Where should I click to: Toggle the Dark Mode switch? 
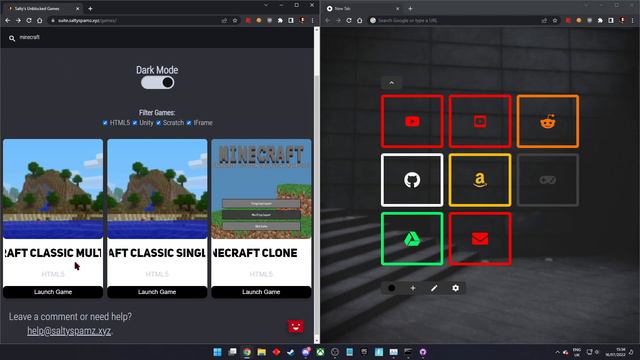(x=158, y=82)
